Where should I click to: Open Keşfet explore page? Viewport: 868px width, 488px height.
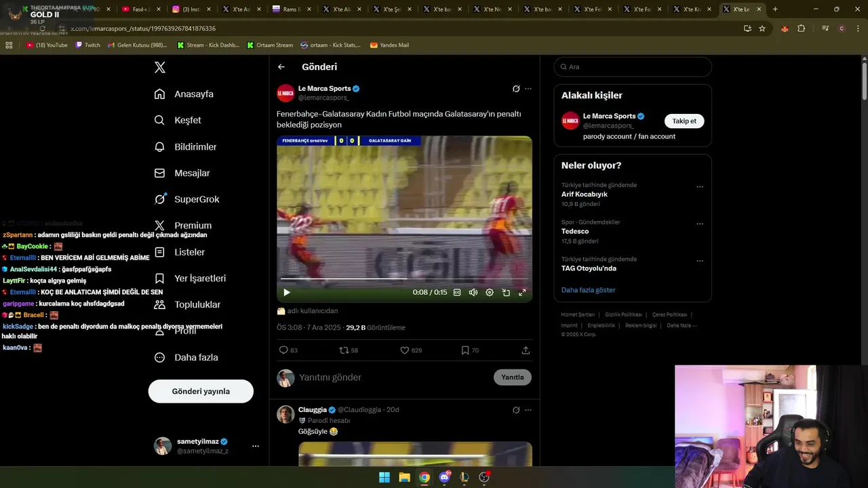(x=178, y=120)
